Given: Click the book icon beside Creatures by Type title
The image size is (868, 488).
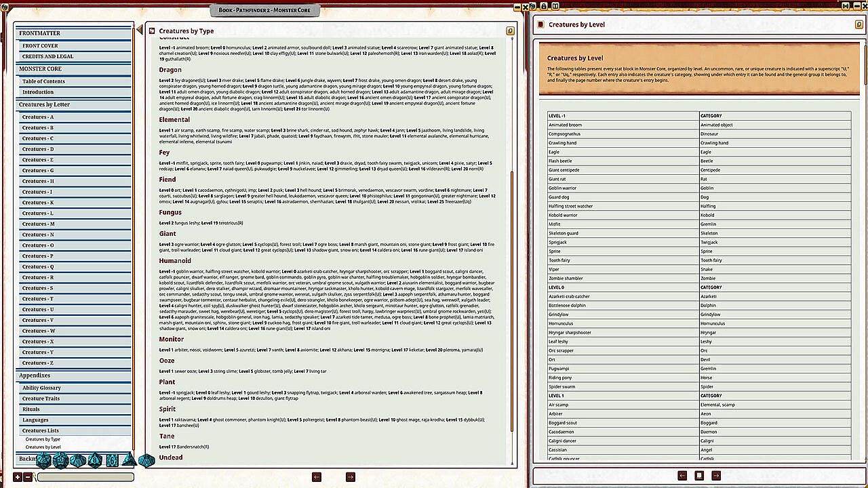Looking at the screenshot, I should click(x=152, y=30).
